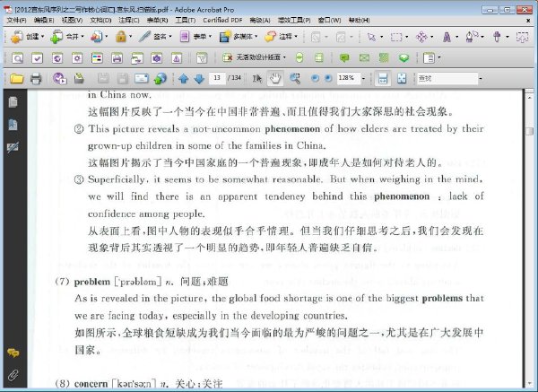Click the zoom out minus button
Screen dimensions: 538x392
[315, 79]
